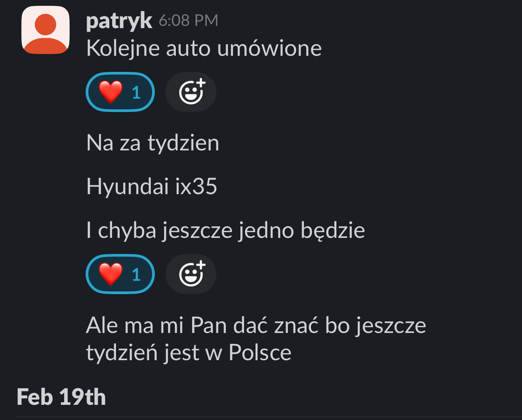Toggle heart reaction under 'Kolejne auto umówione'
Screen dimensions: 522x420
pyautogui.click(x=120, y=92)
